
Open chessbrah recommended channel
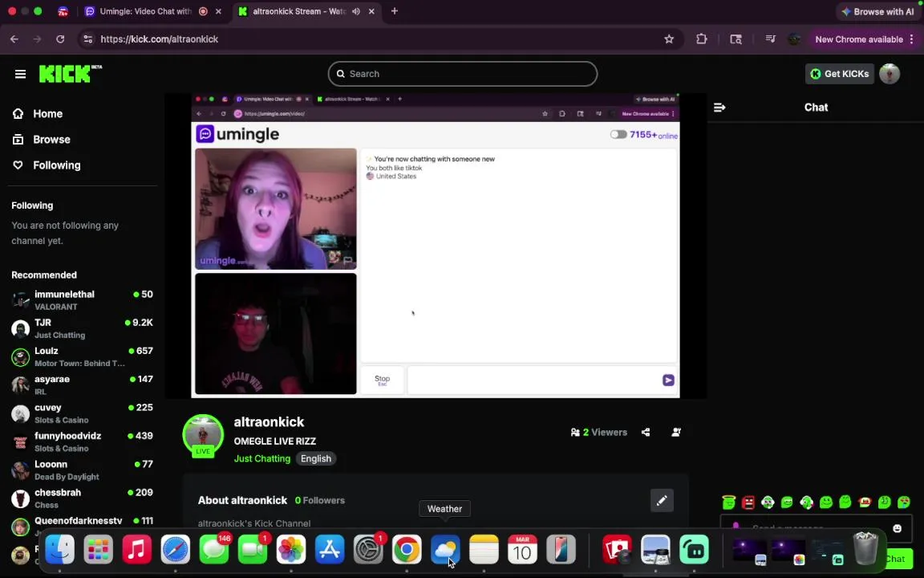(x=82, y=498)
